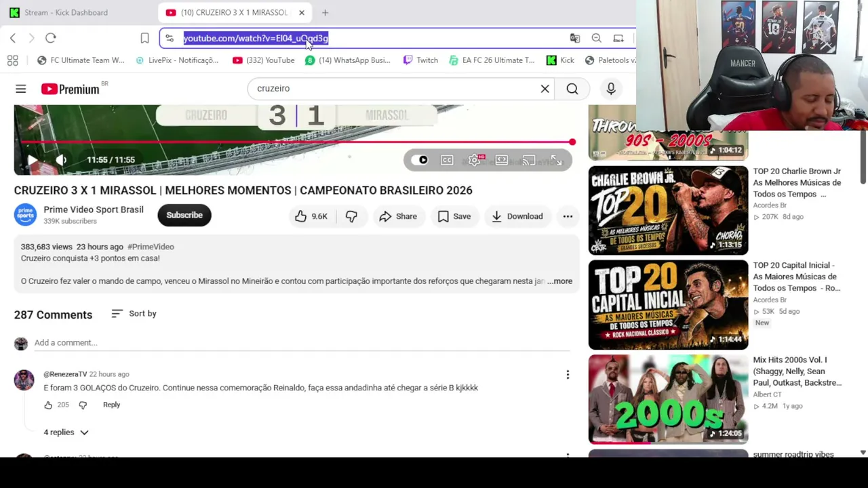This screenshot has height=488, width=868.
Task: Click the page scroll-down arrow
Action: tap(863, 452)
